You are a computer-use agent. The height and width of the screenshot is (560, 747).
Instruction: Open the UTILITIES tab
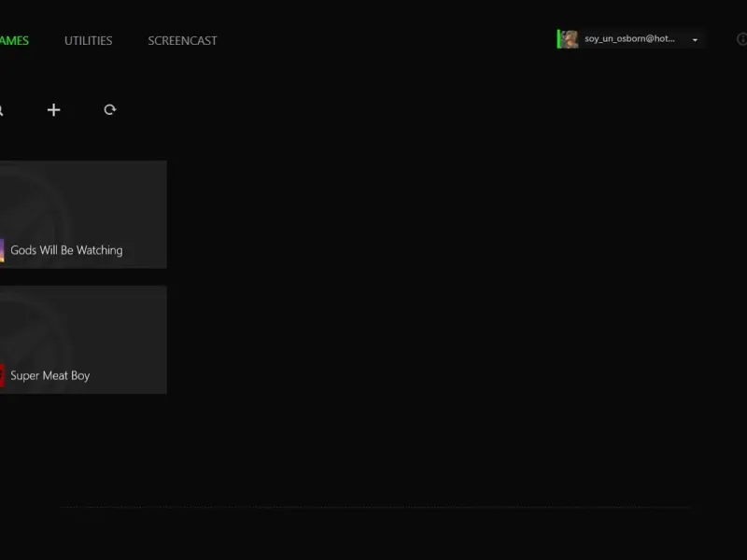(x=89, y=41)
